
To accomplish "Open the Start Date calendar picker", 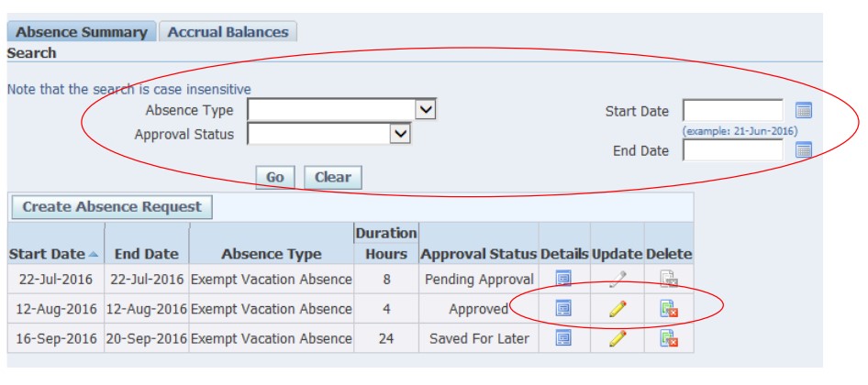I will pyautogui.click(x=804, y=111).
